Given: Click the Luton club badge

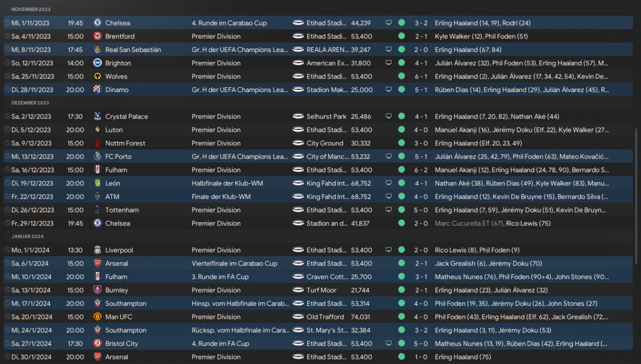Looking at the screenshot, I should pos(98,130).
